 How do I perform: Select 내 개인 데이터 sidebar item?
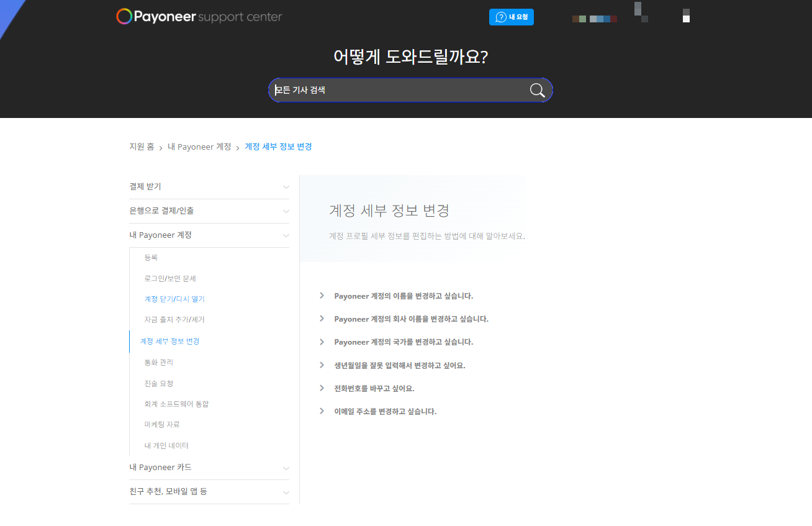(166, 445)
